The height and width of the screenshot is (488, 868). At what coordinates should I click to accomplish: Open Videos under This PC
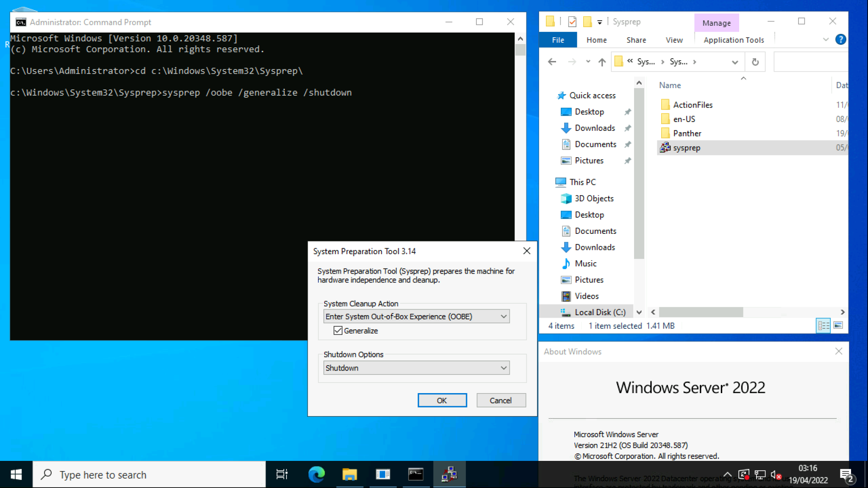(587, 296)
